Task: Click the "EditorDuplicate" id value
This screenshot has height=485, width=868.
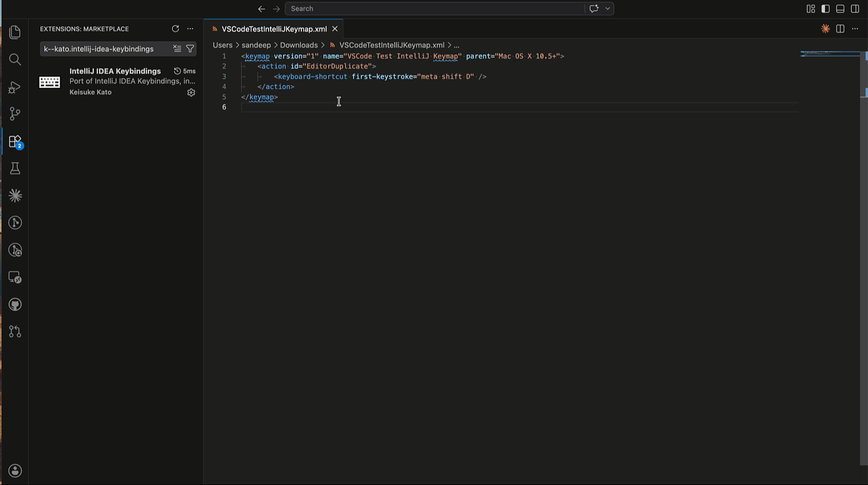Action: (338, 66)
